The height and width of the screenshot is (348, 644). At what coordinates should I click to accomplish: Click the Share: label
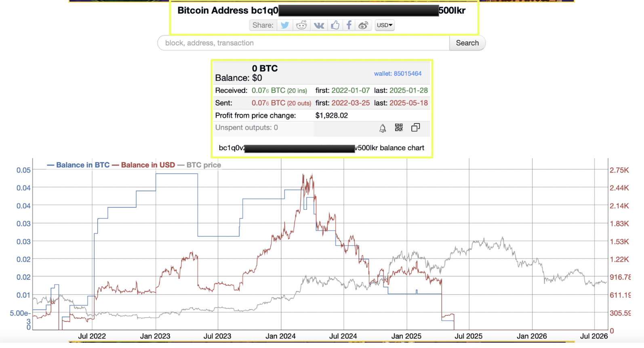click(x=263, y=25)
